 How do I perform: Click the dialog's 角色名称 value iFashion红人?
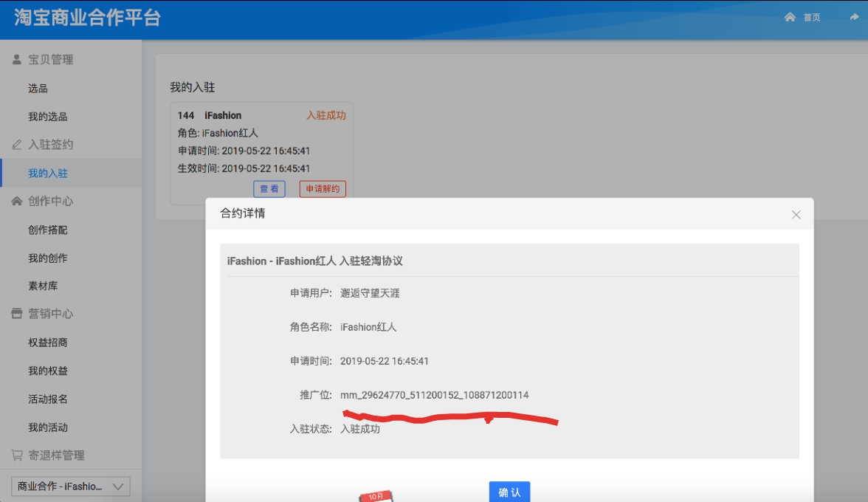pos(368,327)
